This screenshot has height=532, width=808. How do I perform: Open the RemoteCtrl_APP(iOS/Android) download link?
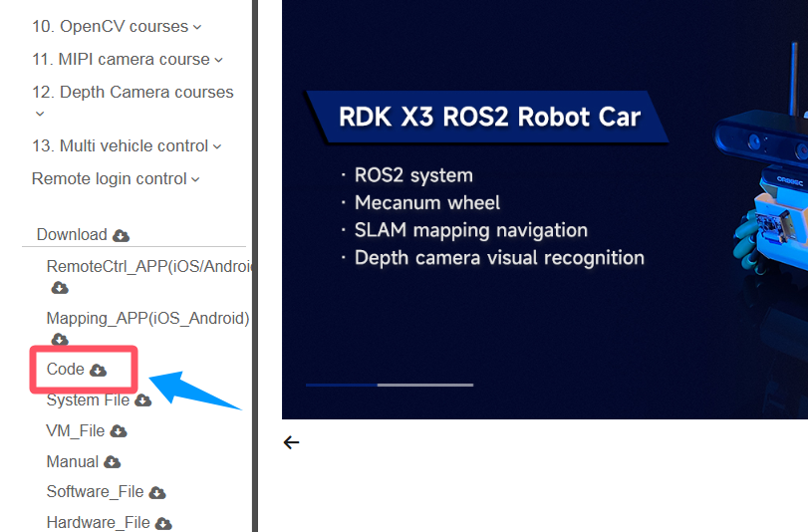pos(149,267)
